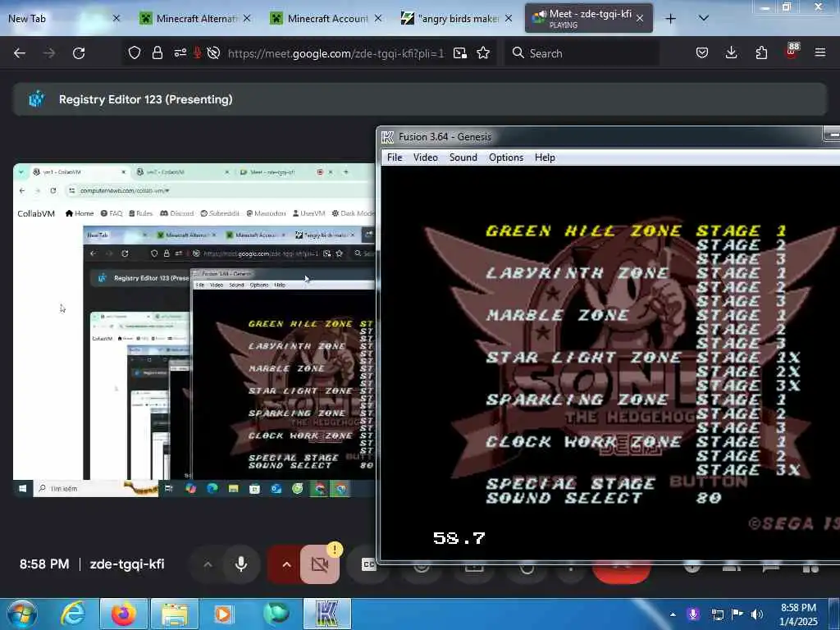The width and height of the screenshot is (840, 630).
Task: Open Fusion Help menu
Action: 545,157
